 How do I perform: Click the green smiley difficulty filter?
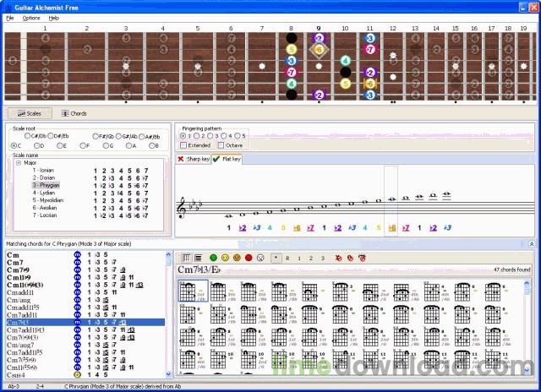tap(213, 257)
